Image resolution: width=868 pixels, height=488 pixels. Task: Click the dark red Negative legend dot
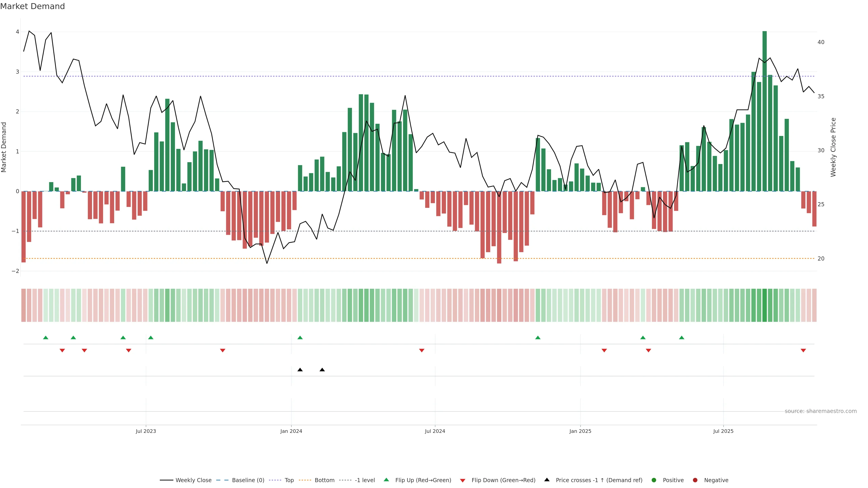point(695,480)
